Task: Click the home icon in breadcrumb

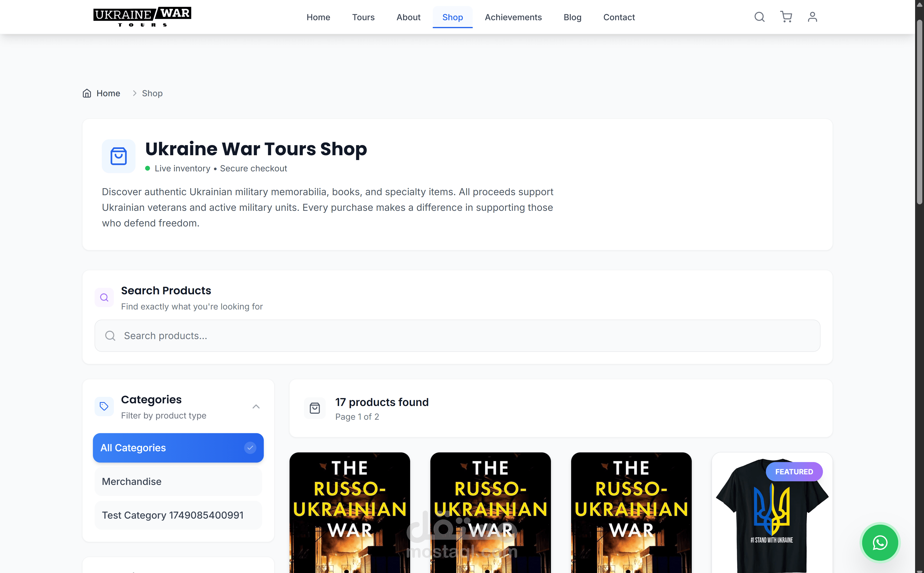Action: [x=87, y=93]
